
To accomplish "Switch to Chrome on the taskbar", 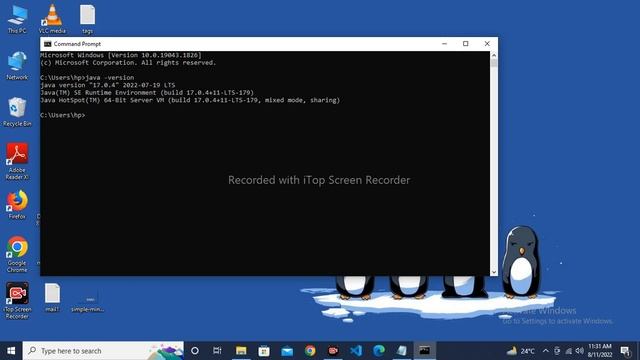I will (x=310, y=351).
